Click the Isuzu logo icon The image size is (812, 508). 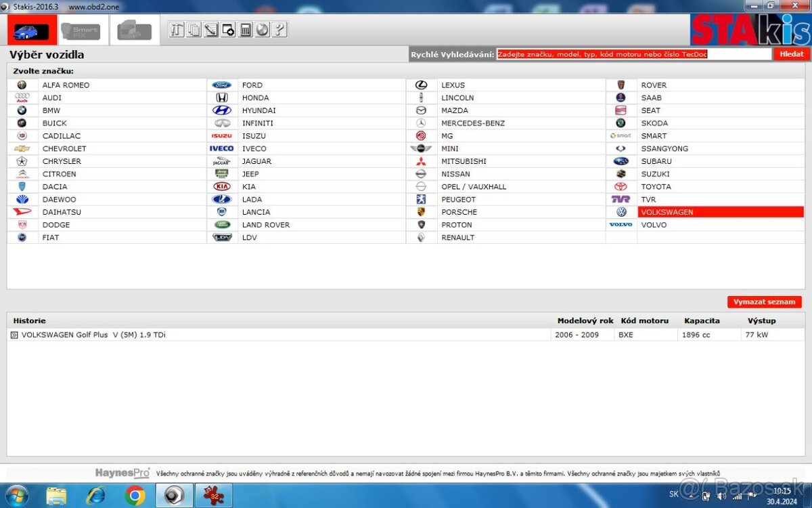pyautogui.click(x=221, y=136)
